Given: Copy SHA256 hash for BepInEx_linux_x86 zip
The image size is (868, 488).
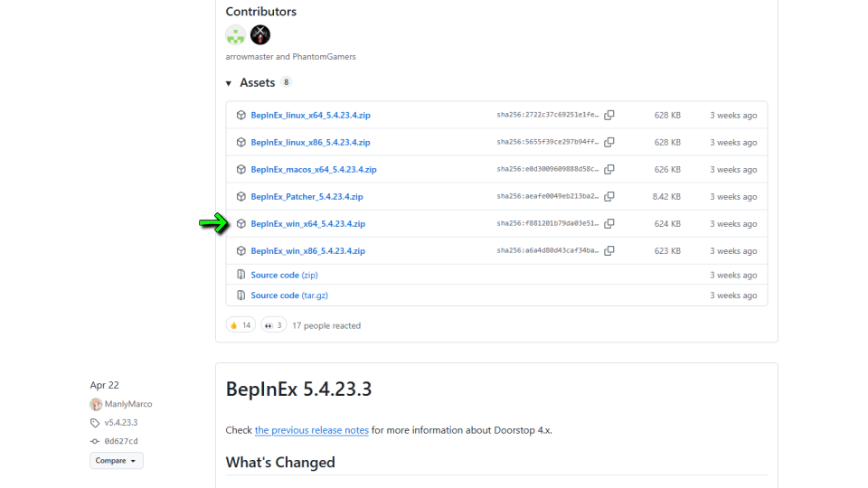Looking at the screenshot, I should (609, 143).
